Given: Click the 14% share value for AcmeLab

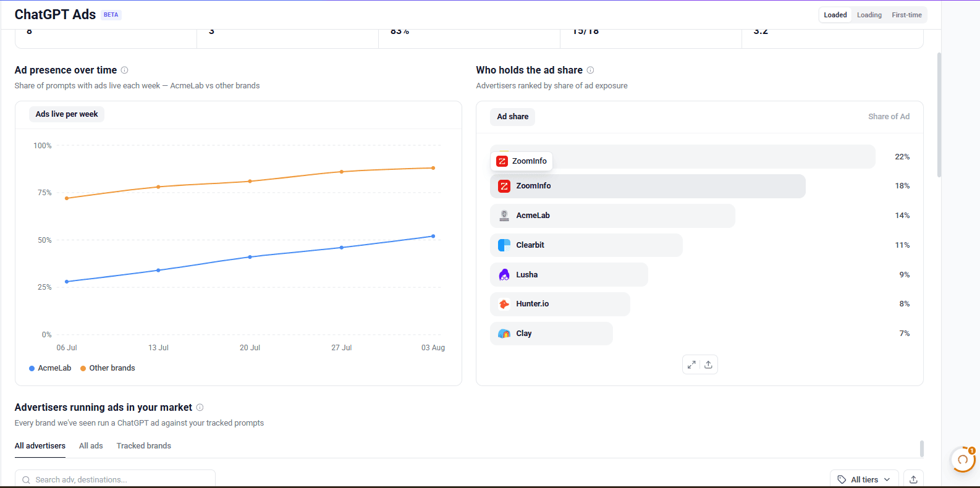Looking at the screenshot, I should 902,216.
